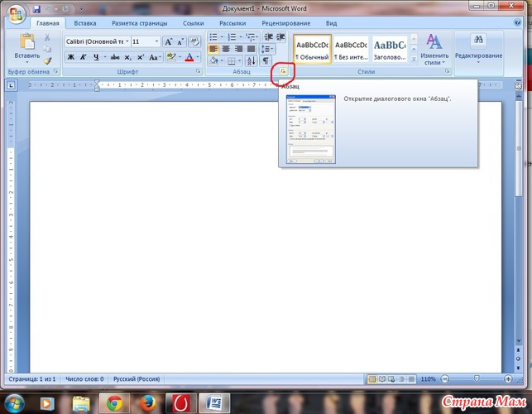Open the Главная tab
Image resolution: width=532 pixels, height=414 pixels.
click(47, 23)
